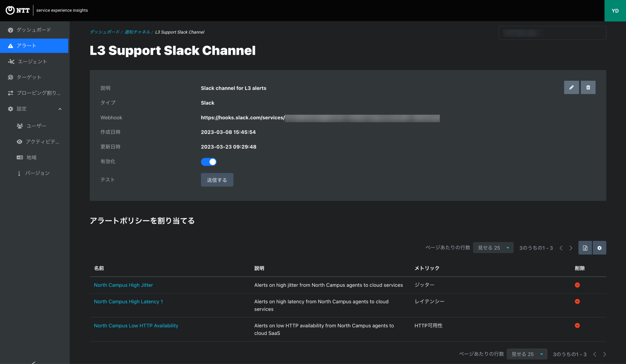This screenshot has width=626, height=364.
Task: Click the 送信する test button
Action: point(217,180)
